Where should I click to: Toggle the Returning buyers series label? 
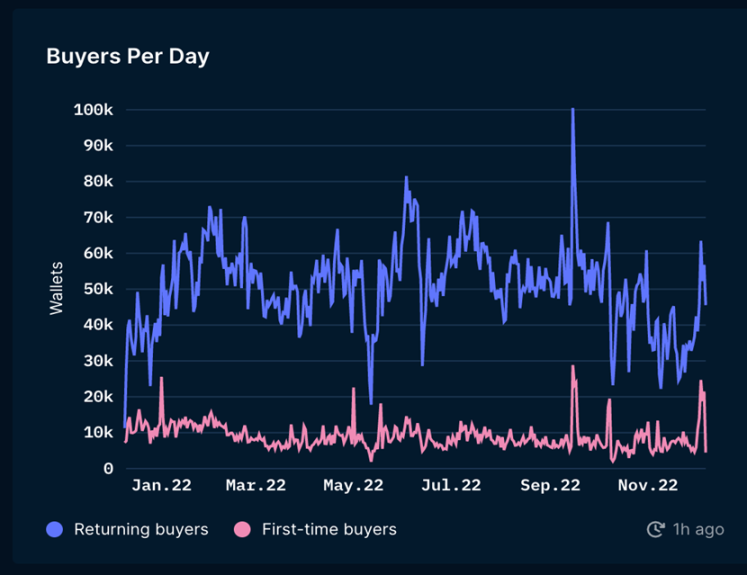coord(140,529)
